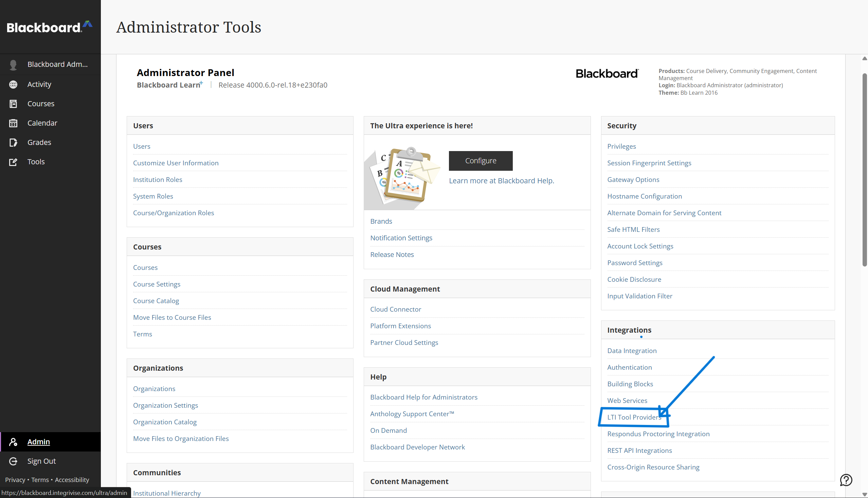This screenshot has width=868, height=498.
Task: Open Course Settings link
Action: tap(156, 284)
